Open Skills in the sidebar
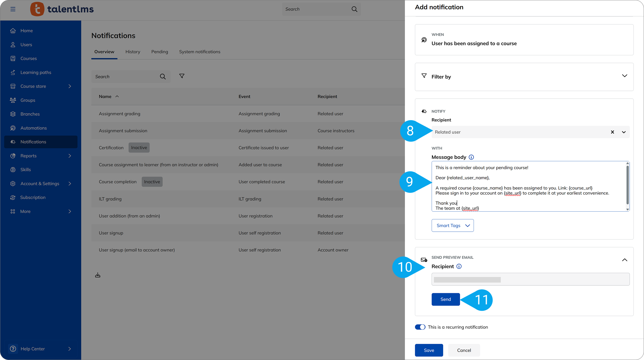 (x=25, y=170)
